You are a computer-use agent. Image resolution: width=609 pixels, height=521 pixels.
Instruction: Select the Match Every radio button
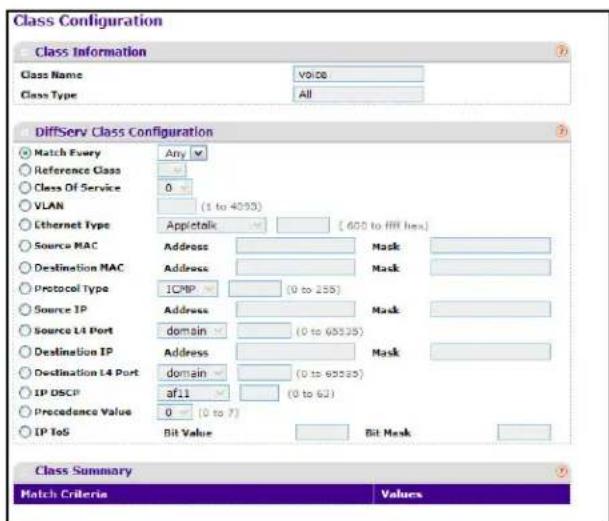pos(25,153)
